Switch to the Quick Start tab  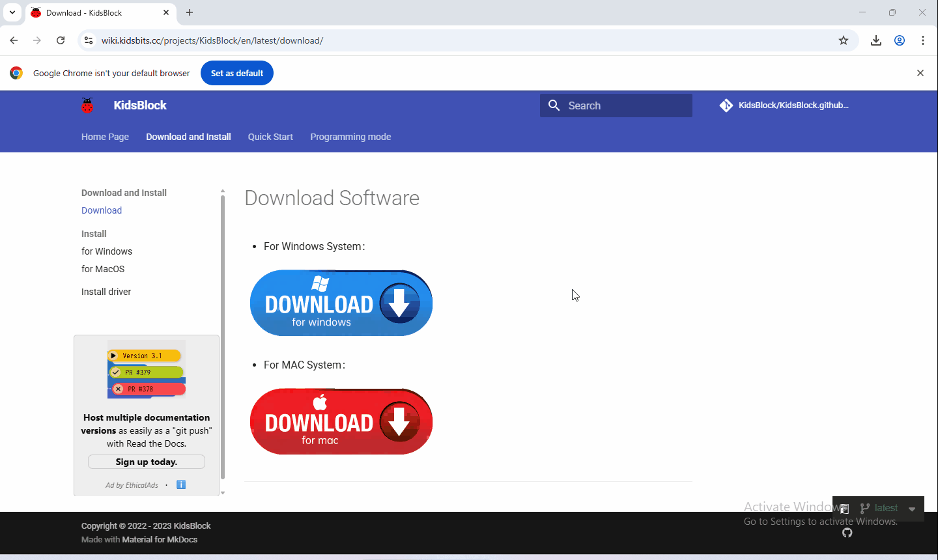[x=270, y=137]
